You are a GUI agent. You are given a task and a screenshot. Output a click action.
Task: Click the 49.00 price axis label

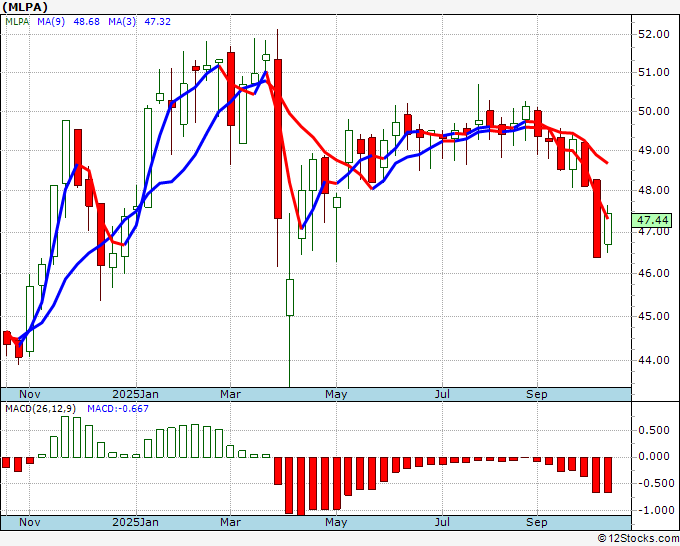tap(654, 150)
